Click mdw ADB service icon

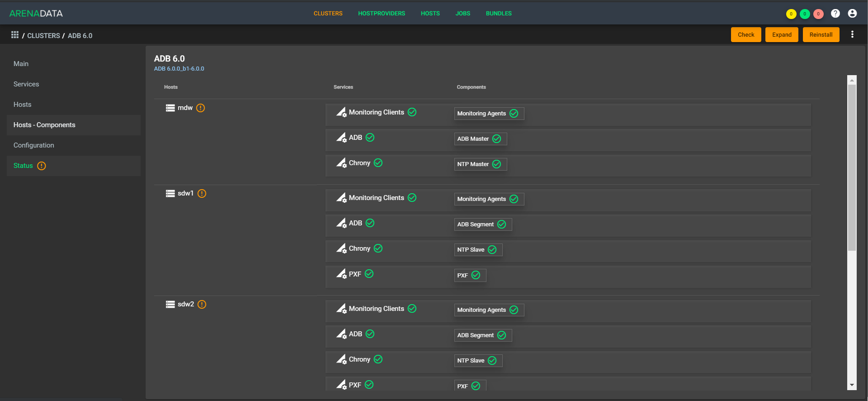tap(341, 138)
